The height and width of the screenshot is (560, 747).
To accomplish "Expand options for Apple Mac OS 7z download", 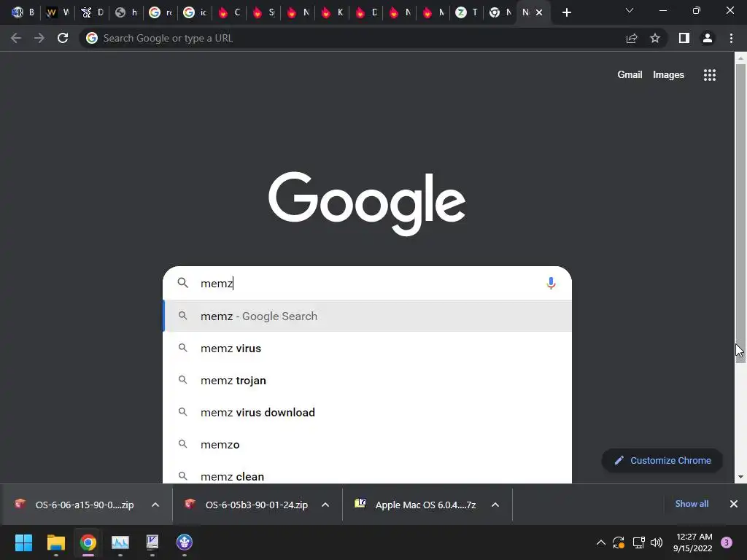I will pos(495,505).
